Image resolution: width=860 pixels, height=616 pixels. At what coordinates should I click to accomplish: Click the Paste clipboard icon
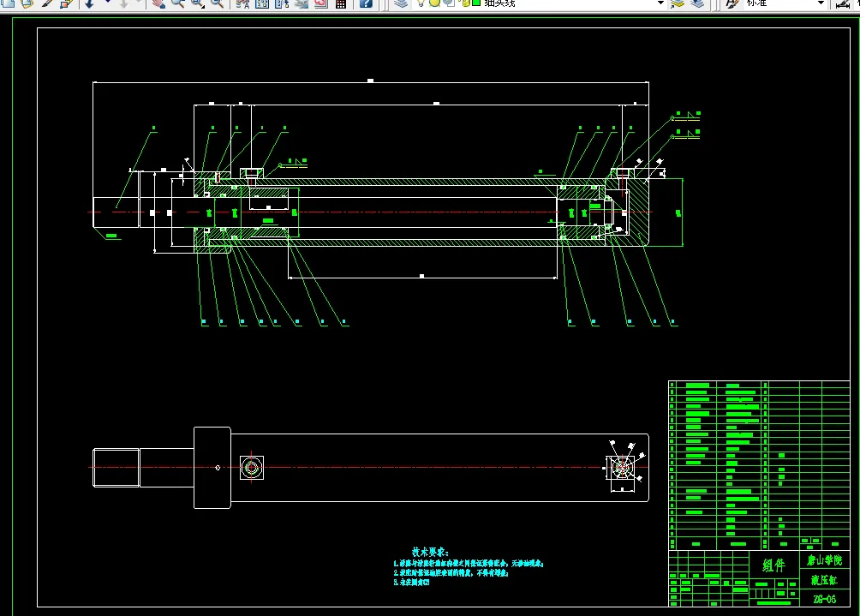click(x=27, y=3)
